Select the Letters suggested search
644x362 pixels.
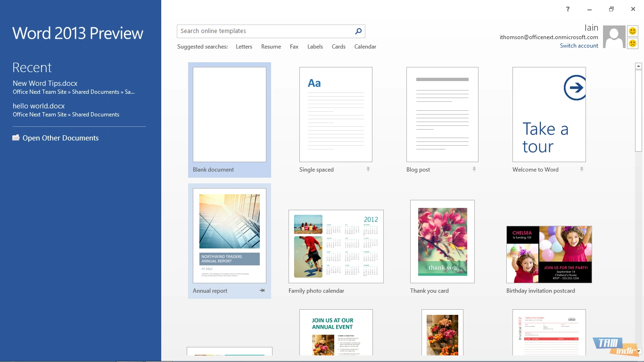[244, 47]
